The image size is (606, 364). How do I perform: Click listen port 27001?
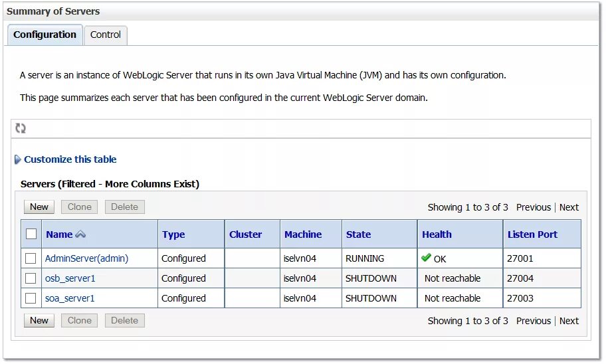tap(520, 258)
